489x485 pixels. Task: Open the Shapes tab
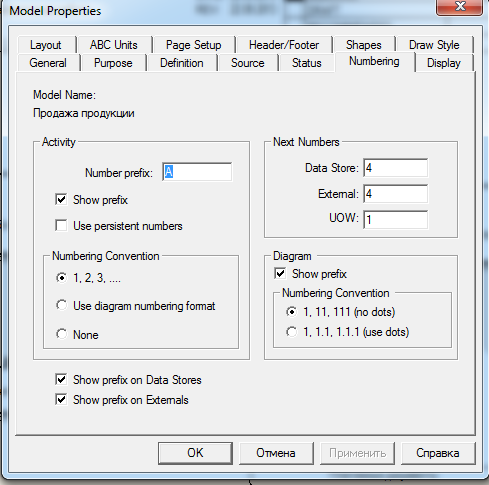tap(364, 45)
